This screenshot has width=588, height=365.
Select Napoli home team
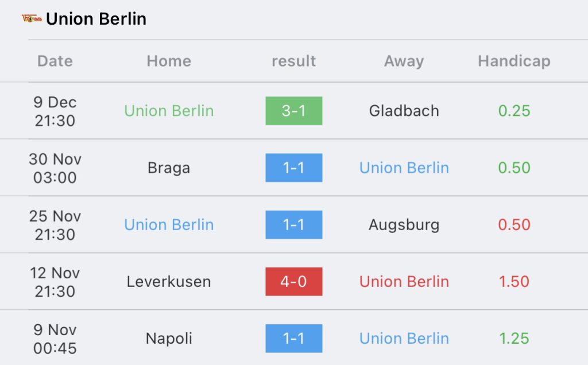(x=169, y=339)
